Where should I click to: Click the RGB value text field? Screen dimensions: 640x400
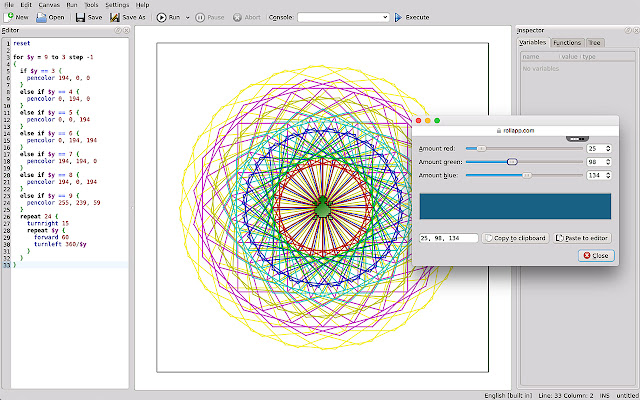[x=448, y=238]
